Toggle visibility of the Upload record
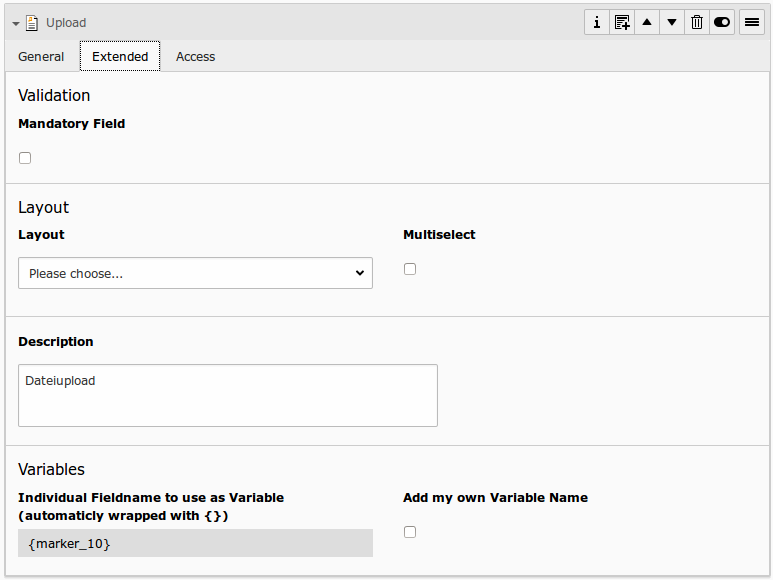773x580 pixels. [722, 22]
